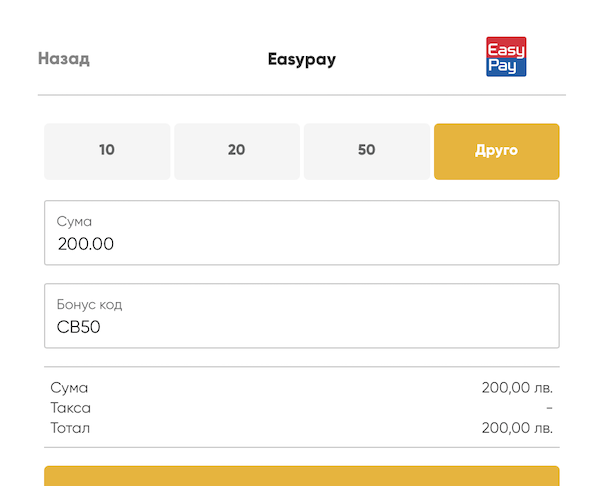Click the Сума 200,00 лв. summary value
The image size is (600, 486).
point(517,388)
